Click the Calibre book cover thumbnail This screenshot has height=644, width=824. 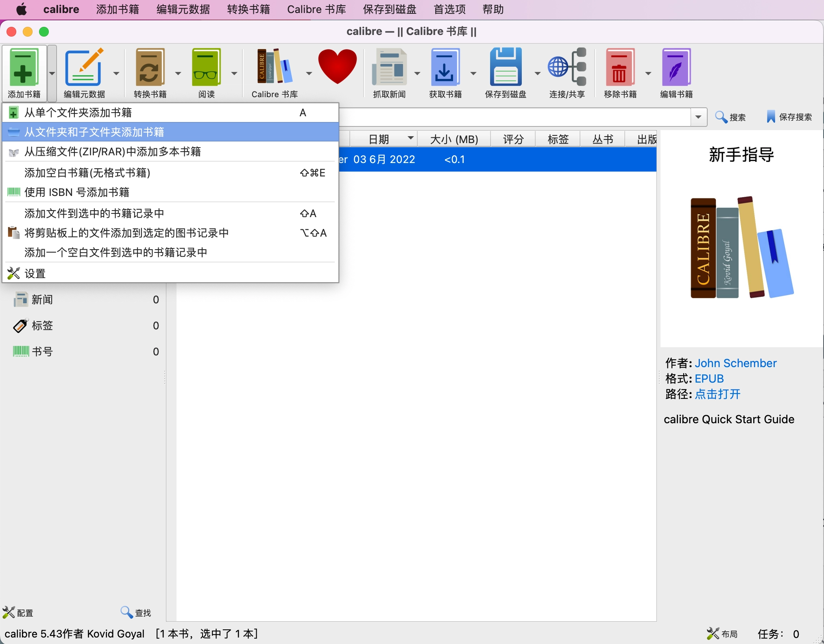click(x=741, y=247)
